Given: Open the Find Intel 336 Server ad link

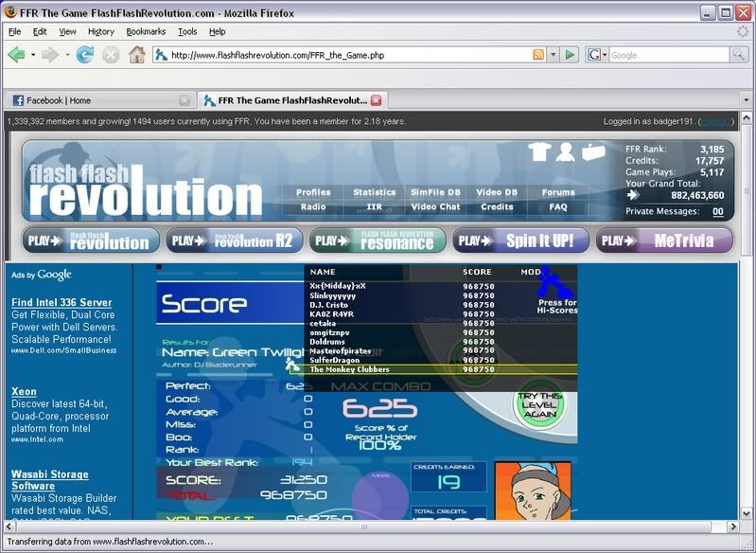Looking at the screenshot, I should (x=62, y=303).
